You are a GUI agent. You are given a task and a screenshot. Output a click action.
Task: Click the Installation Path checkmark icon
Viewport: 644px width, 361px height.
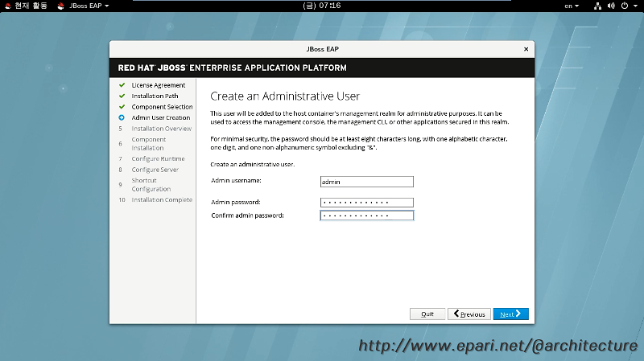(x=122, y=96)
